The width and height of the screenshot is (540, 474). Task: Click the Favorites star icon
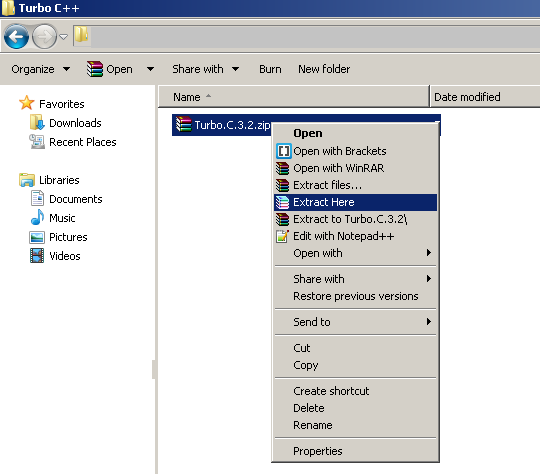(27, 103)
